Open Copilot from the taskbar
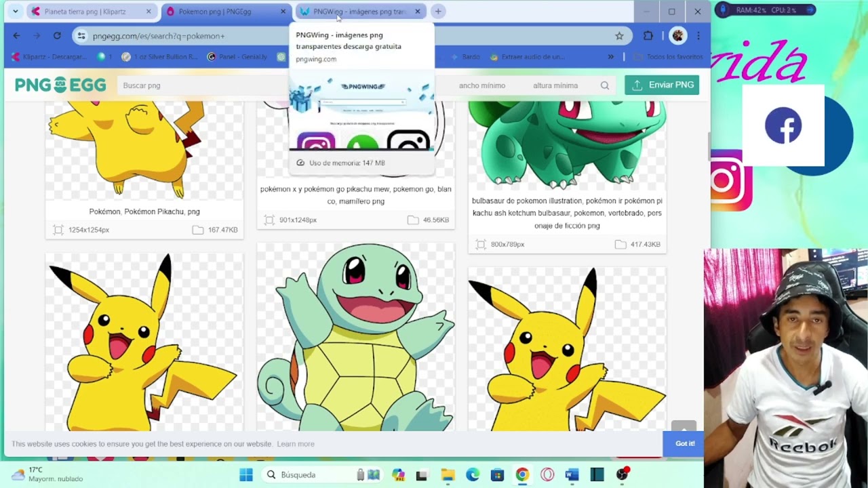 pos(399,474)
